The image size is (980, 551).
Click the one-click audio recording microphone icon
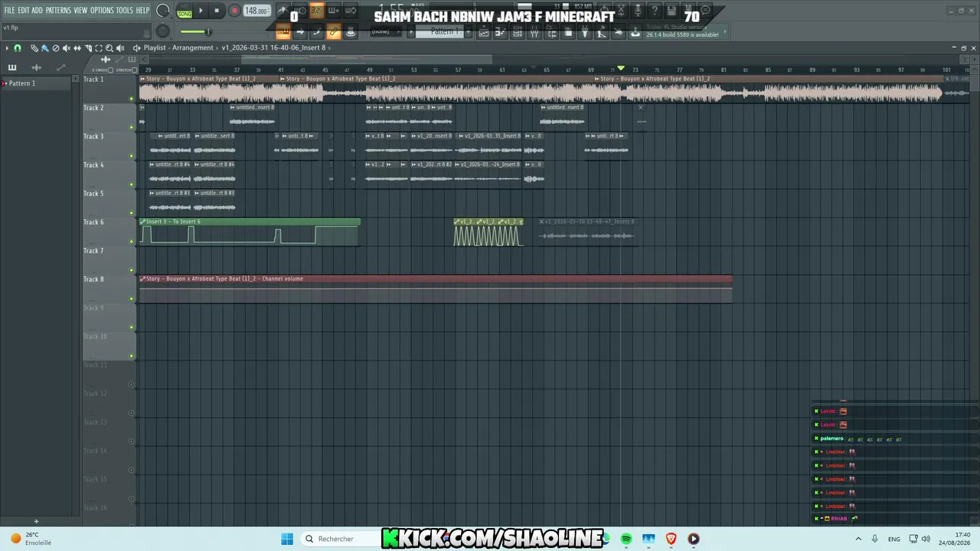pyautogui.click(x=637, y=11)
